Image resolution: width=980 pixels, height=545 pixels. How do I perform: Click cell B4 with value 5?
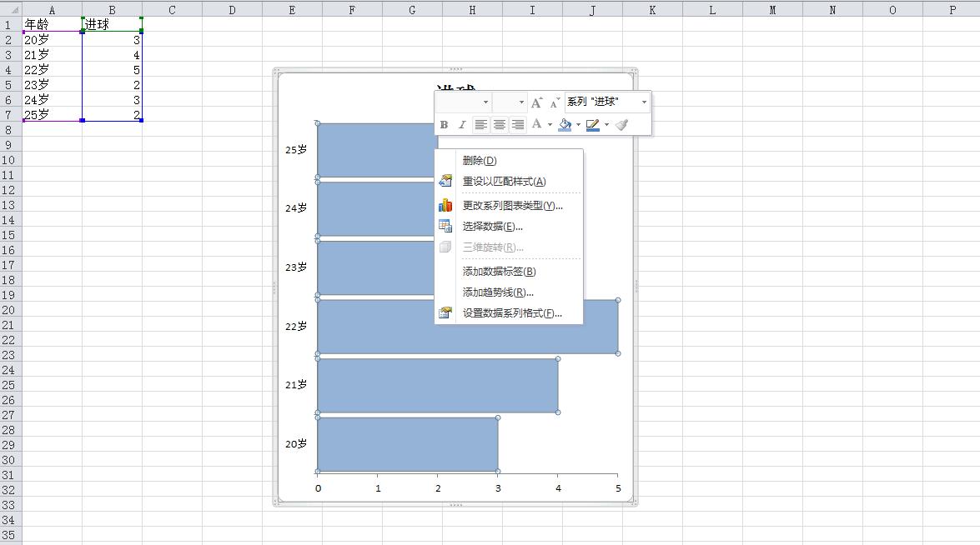[x=112, y=69]
